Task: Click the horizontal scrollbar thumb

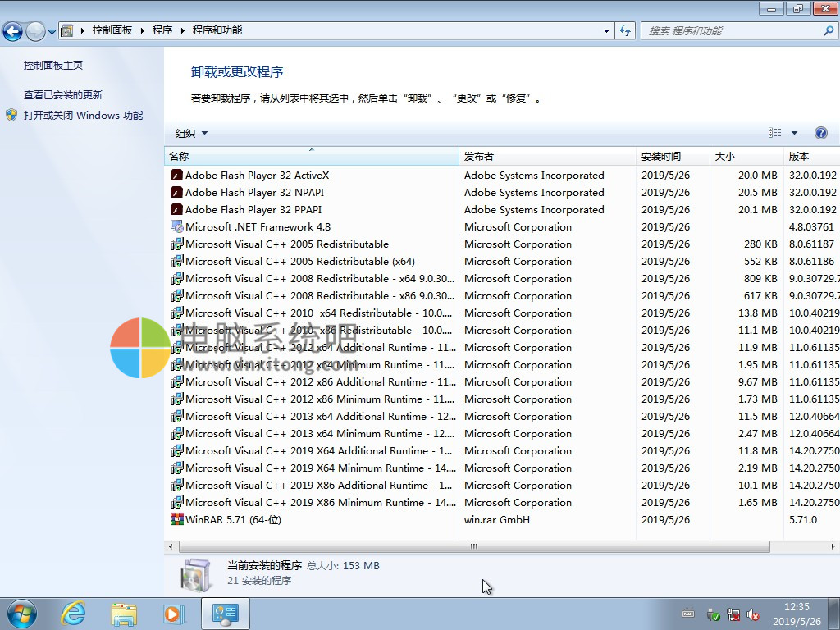Action: 474,546
